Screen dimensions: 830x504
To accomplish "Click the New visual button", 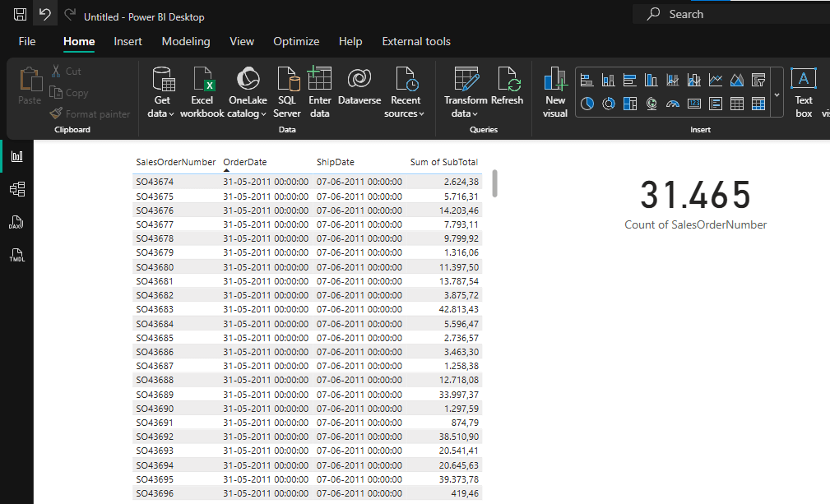I will point(555,92).
